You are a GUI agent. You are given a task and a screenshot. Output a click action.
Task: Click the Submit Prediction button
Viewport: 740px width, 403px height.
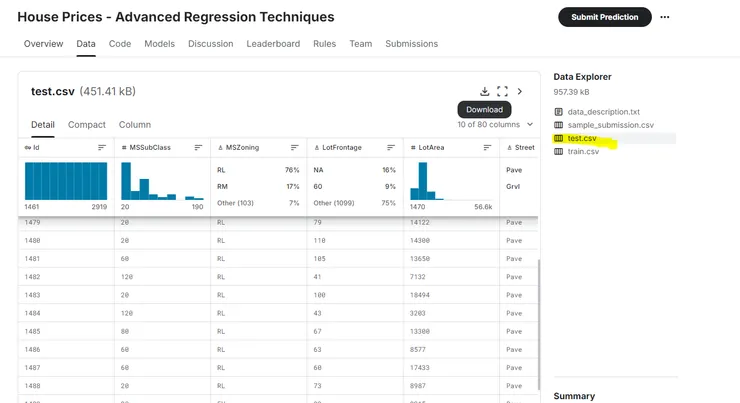(604, 17)
